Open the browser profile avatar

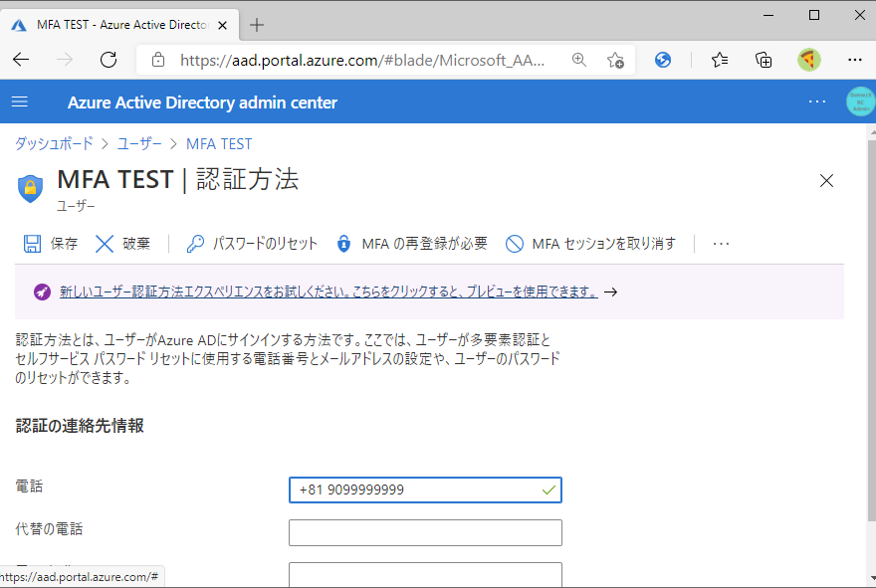point(809,60)
